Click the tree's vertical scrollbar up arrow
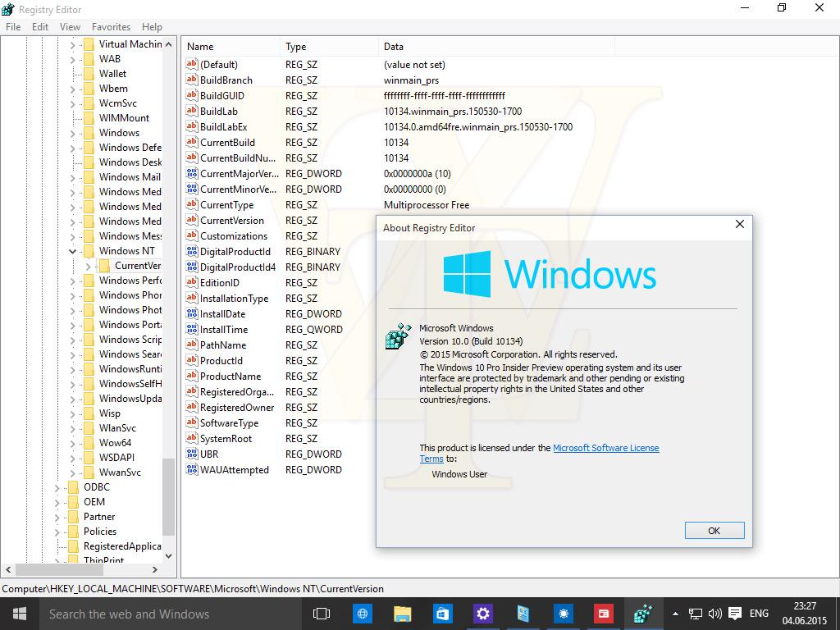 pyautogui.click(x=169, y=44)
